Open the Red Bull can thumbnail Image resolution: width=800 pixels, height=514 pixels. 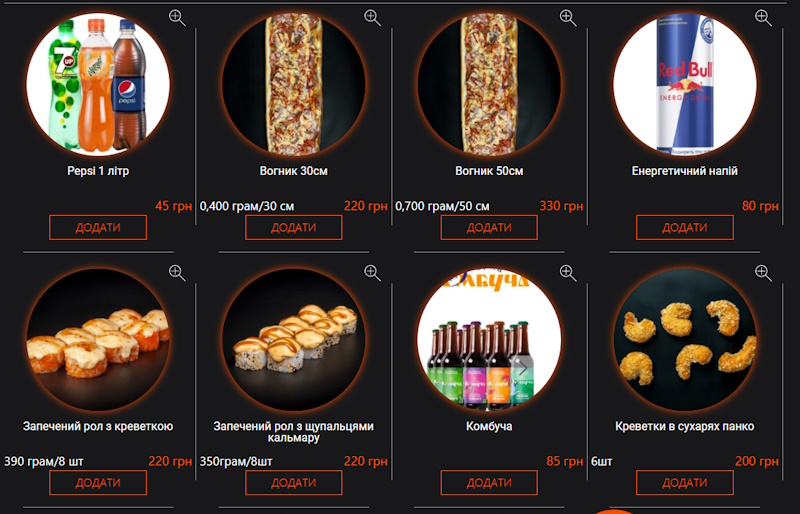(x=685, y=84)
